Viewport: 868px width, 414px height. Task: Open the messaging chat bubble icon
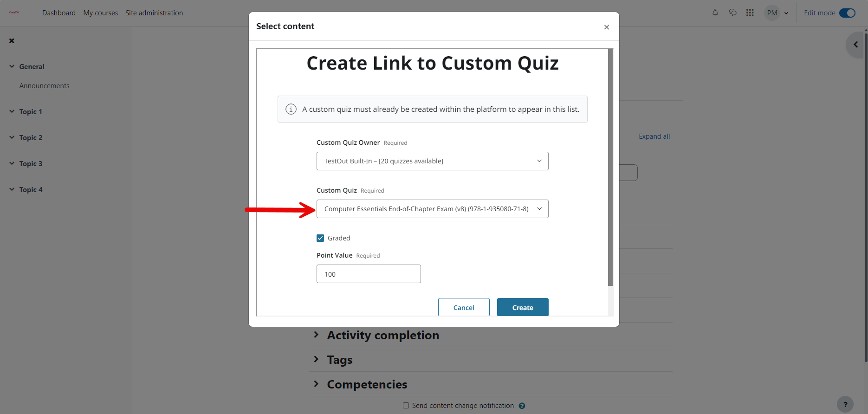coord(733,13)
